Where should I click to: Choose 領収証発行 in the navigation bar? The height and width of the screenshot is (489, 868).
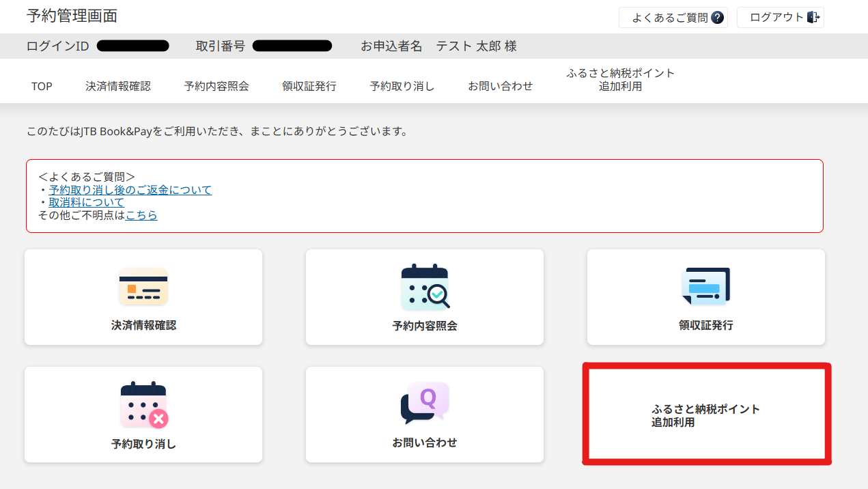[x=309, y=86]
